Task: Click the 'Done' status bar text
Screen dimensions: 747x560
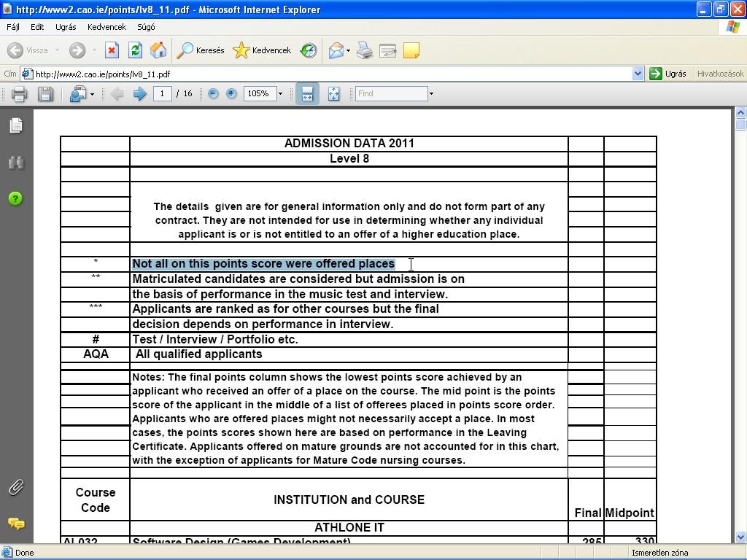Action: pos(25,553)
